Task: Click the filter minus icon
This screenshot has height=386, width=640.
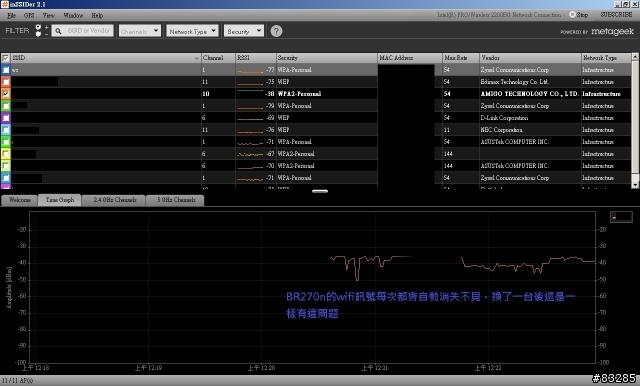Action: 46,34
